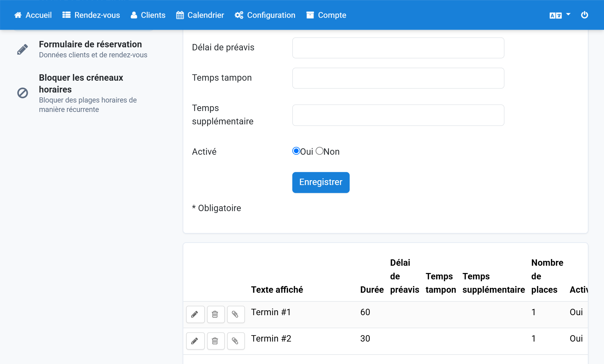
Task: Click the Délai de préavis column header
Action: (x=405, y=276)
